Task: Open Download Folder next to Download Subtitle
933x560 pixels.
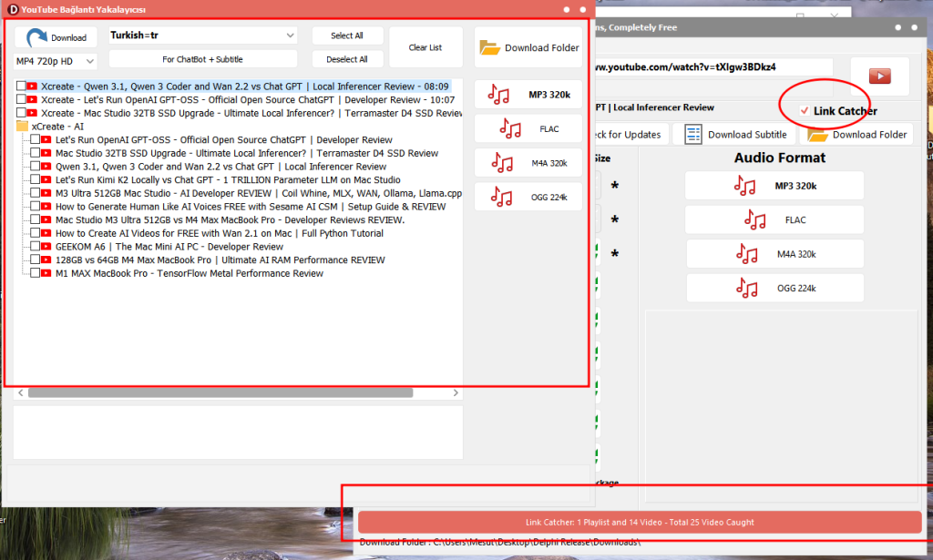Action: pos(856,135)
